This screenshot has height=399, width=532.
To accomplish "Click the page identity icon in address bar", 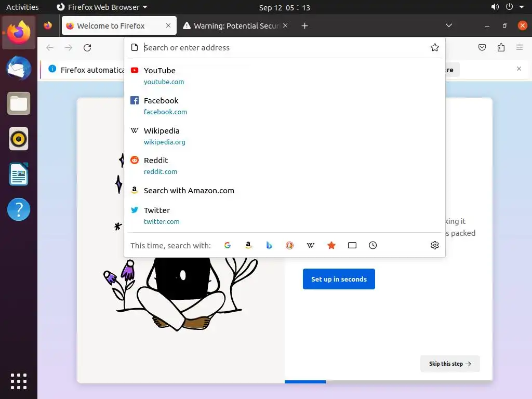I will coord(135,47).
